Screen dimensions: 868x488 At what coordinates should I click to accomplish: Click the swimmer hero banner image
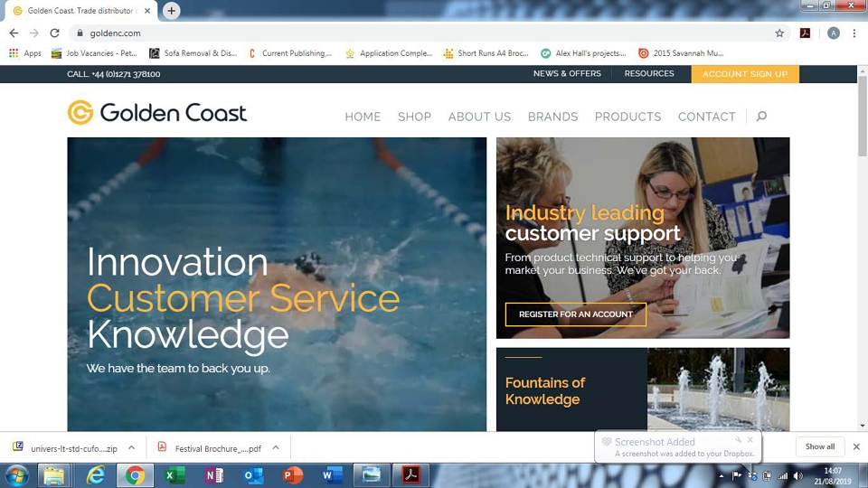277,285
